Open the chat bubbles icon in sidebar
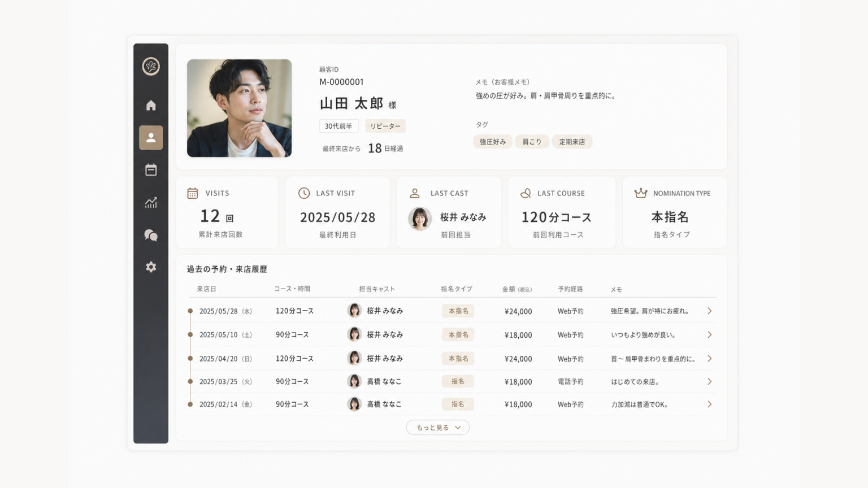Viewport: 868px width, 488px height. pos(151,235)
